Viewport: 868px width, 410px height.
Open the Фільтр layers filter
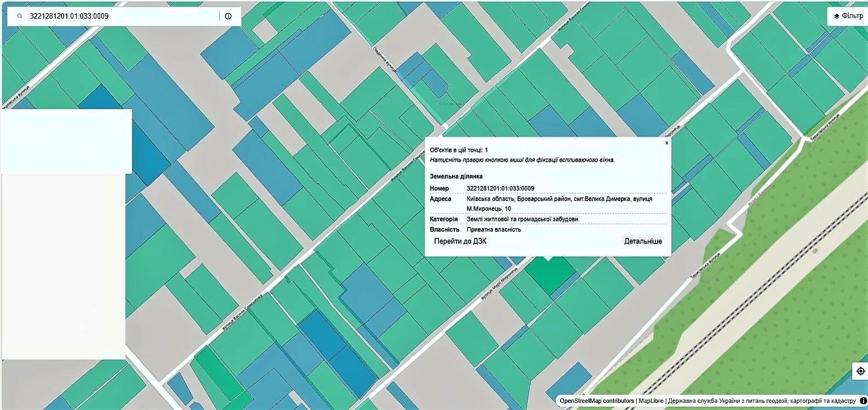[x=848, y=16]
